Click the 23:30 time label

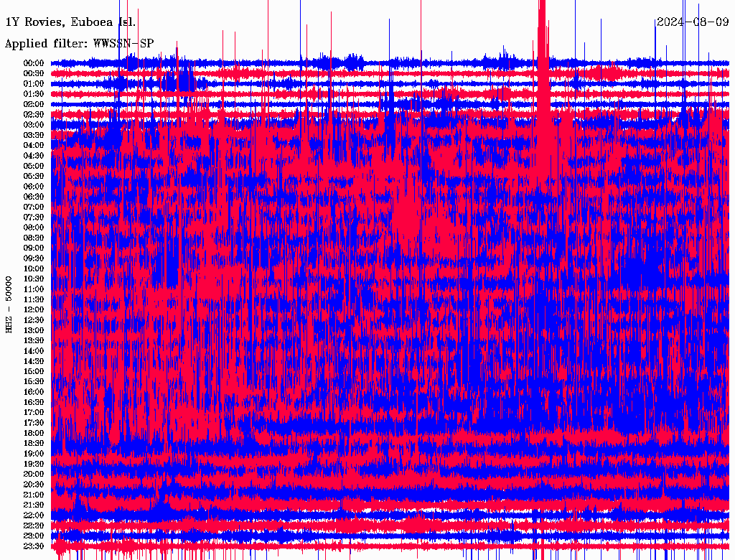click(x=34, y=546)
